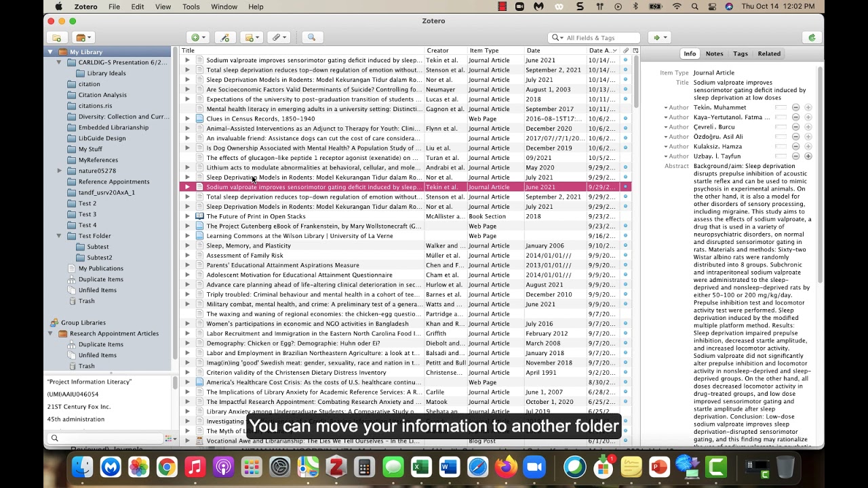Switch to the Notes tab
868x488 pixels.
(714, 54)
